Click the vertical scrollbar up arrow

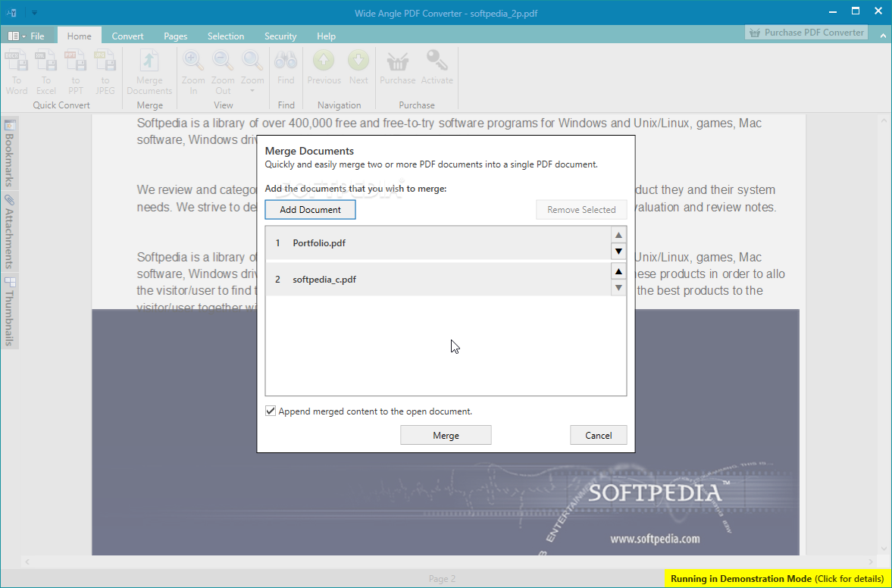pos(884,120)
